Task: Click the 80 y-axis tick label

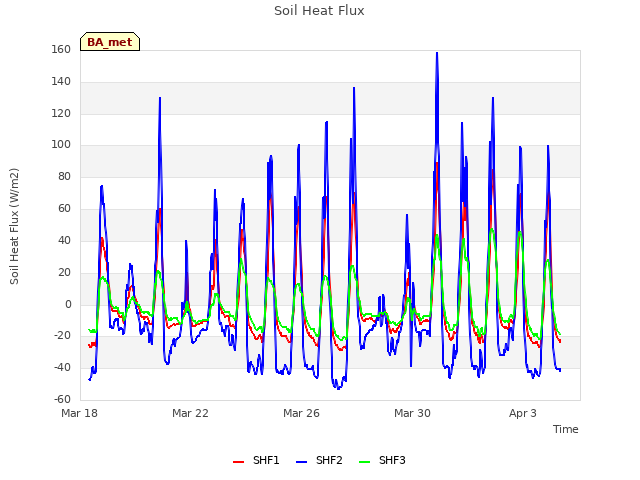Action: 64,177
